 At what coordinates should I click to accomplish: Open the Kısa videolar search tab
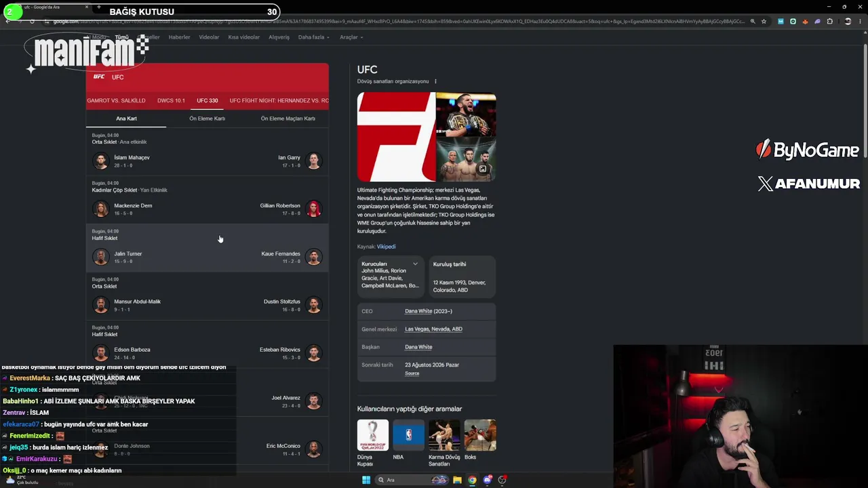[243, 37]
